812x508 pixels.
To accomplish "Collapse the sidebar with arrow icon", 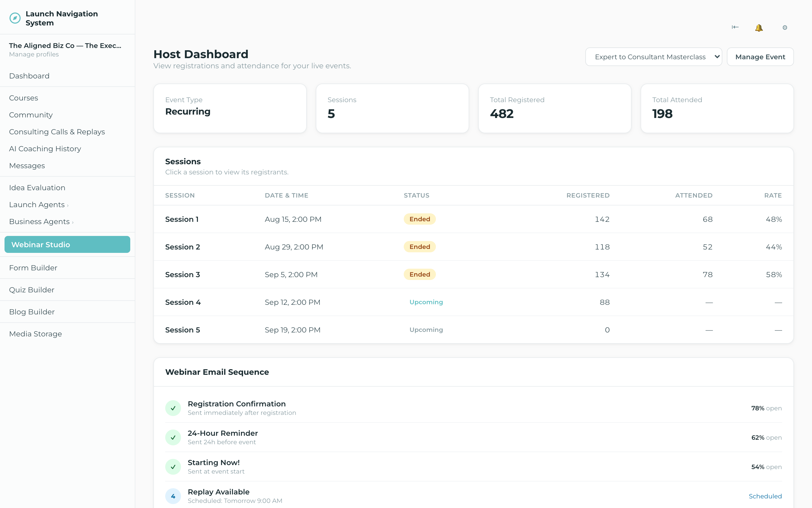I will (x=735, y=27).
